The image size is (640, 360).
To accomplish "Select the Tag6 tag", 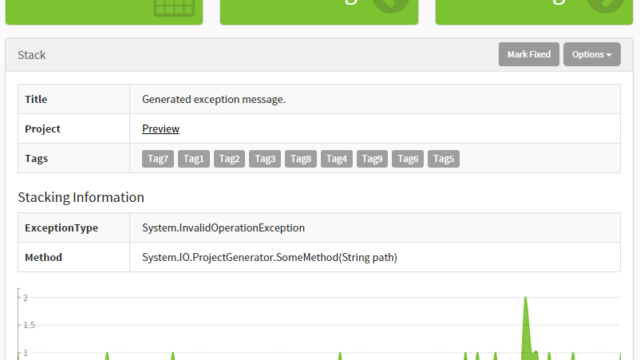I will click(x=408, y=159).
